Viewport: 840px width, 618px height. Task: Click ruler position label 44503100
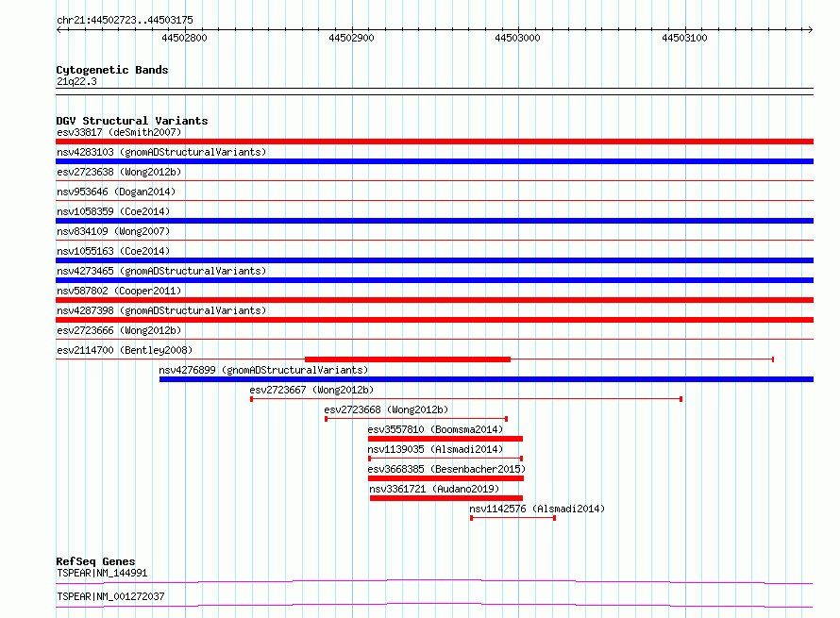point(684,38)
